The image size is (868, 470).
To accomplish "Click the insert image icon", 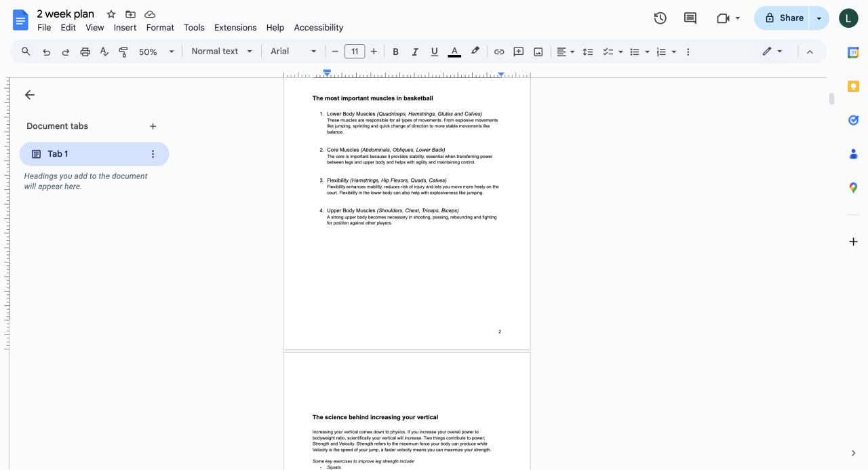I will (x=538, y=52).
